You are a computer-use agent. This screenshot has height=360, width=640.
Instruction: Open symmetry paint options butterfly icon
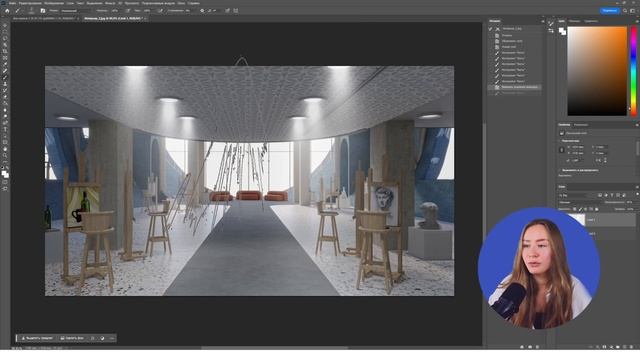[236, 11]
